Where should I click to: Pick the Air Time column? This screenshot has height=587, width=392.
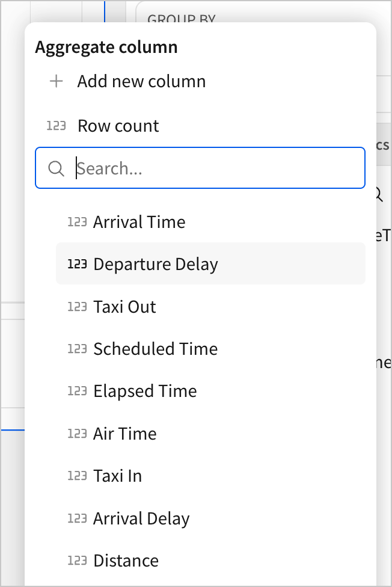[125, 434]
